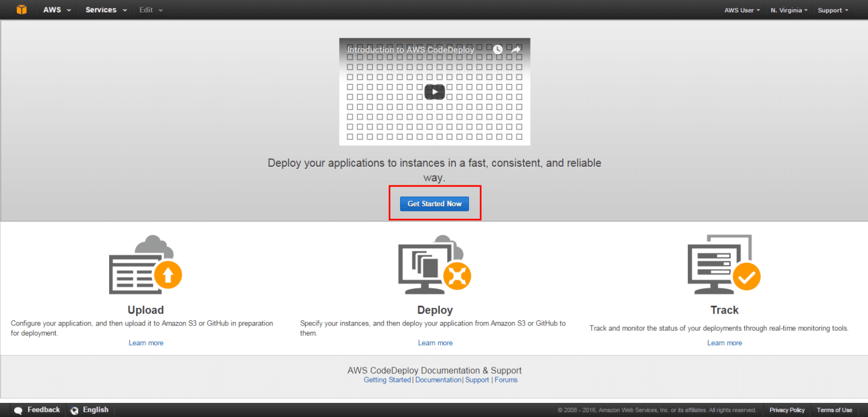Open the Documentation link in footer section
The image size is (868, 417).
[438, 380]
